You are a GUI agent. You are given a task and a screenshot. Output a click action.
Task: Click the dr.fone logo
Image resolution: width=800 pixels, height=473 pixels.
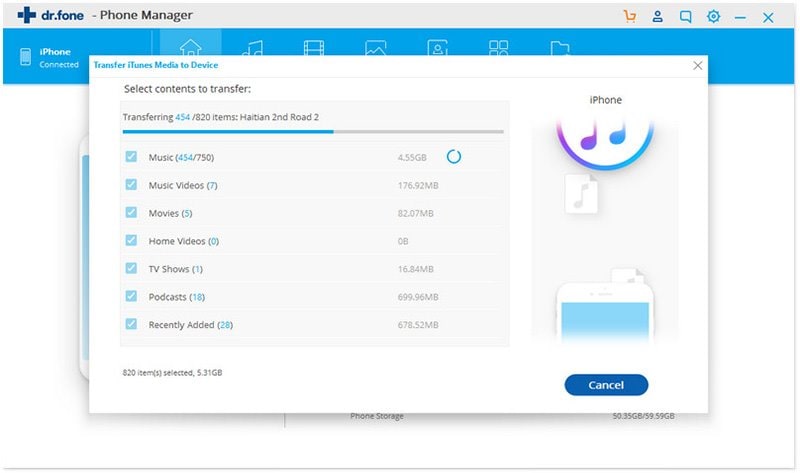click(51, 15)
